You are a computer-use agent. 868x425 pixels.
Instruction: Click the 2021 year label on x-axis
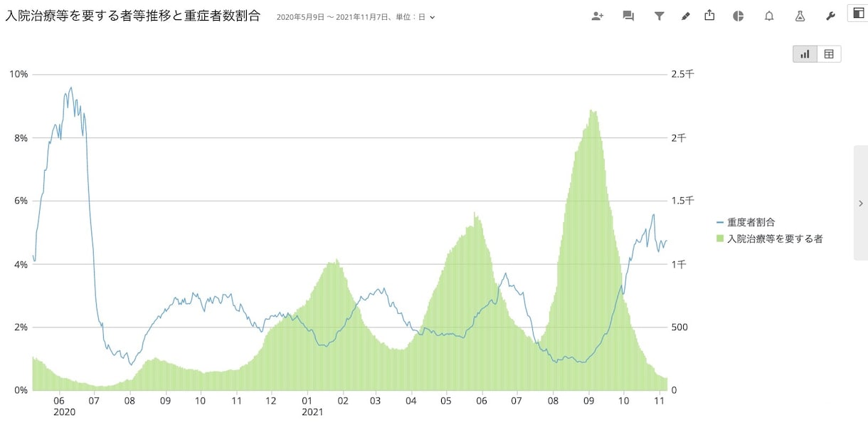(x=312, y=412)
